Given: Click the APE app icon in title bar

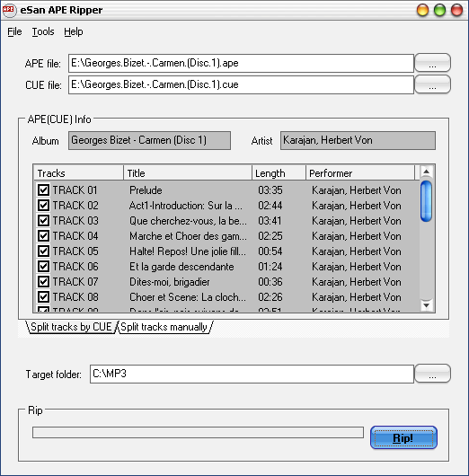Looking at the screenshot, I should pyautogui.click(x=9, y=10).
